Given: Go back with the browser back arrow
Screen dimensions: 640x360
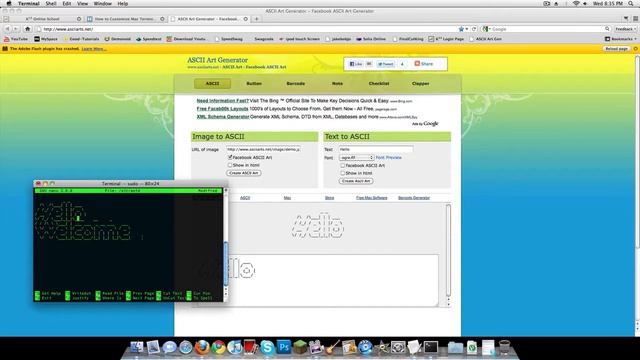Looking at the screenshot, I should pos(7,29).
